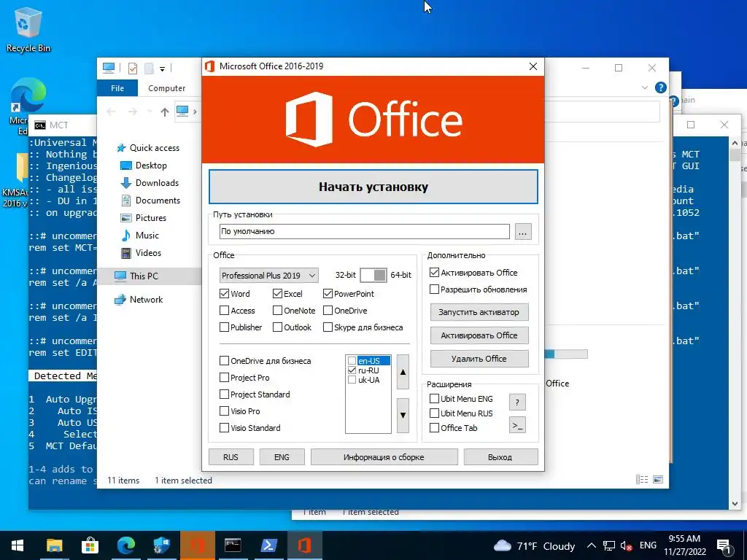Open File Explorer from the taskbar
Screen dimensions: 747x560
pyautogui.click(x=54, y=545)
